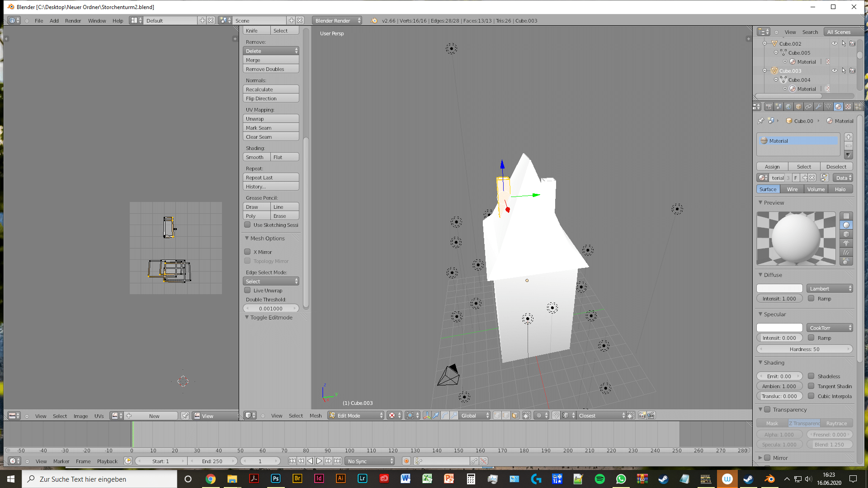
Task: Open the Texture properties tab
Action: [848, 107]
